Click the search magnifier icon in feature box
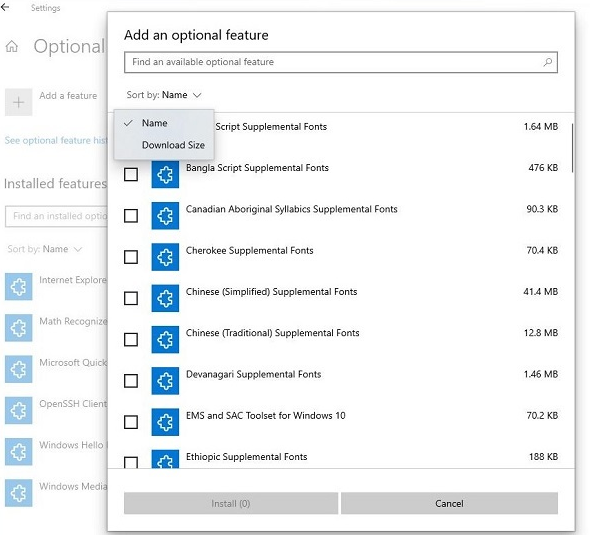 [x=548, y=62]
